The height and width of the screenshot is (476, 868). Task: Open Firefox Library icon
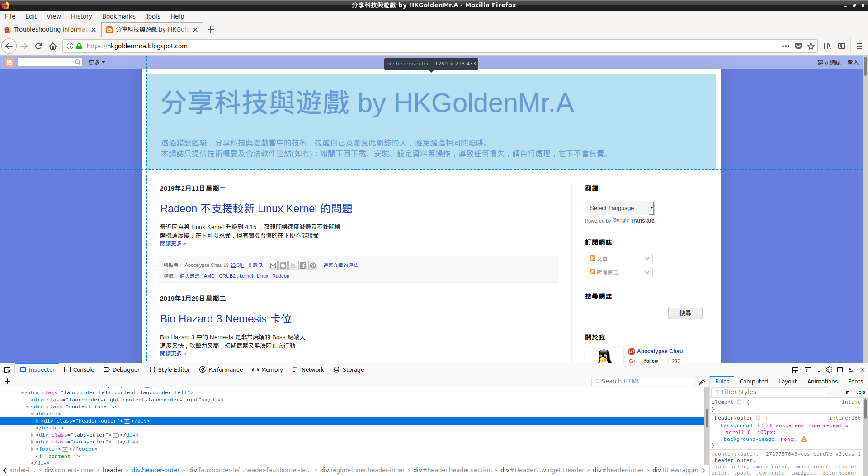point(827,46)
